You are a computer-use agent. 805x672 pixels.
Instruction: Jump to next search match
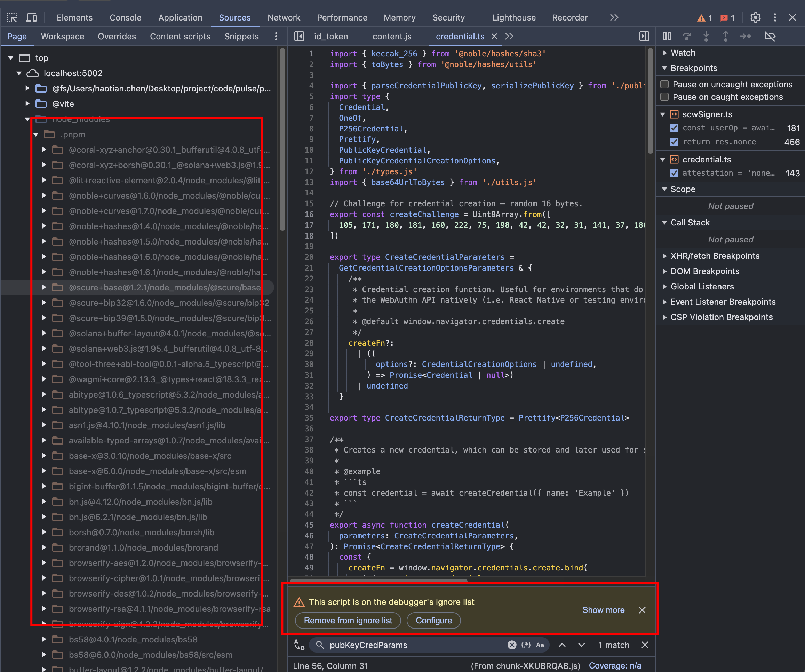pyautogui.click(x=582, y=645)
